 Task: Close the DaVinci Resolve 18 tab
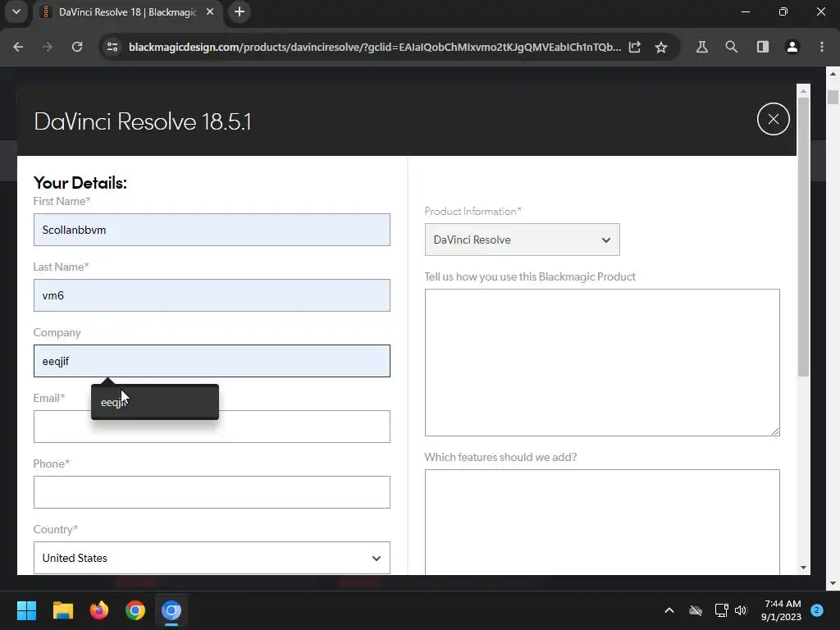pyautogui.click(x=210, y=11)
